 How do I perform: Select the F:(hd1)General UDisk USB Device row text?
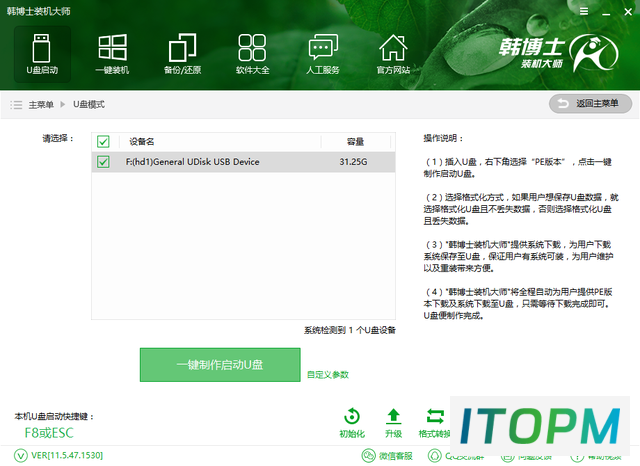point(192,162)
